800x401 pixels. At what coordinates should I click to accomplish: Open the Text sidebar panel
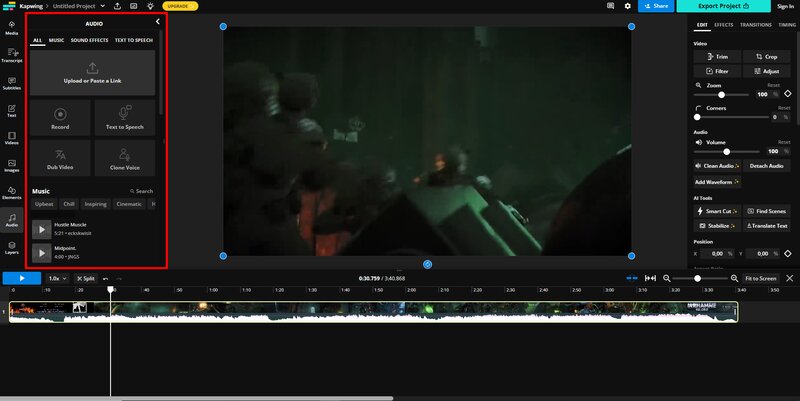(12, 111)
